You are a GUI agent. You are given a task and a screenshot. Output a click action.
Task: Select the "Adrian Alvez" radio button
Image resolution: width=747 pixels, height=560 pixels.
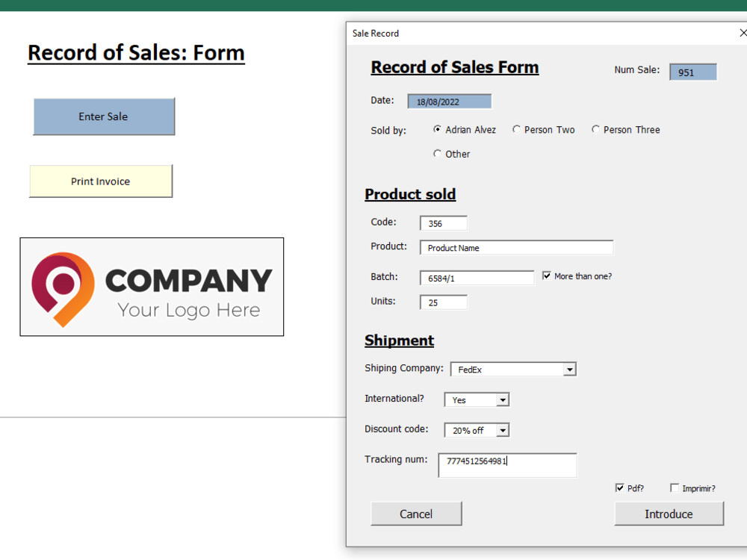pos(437,128)
